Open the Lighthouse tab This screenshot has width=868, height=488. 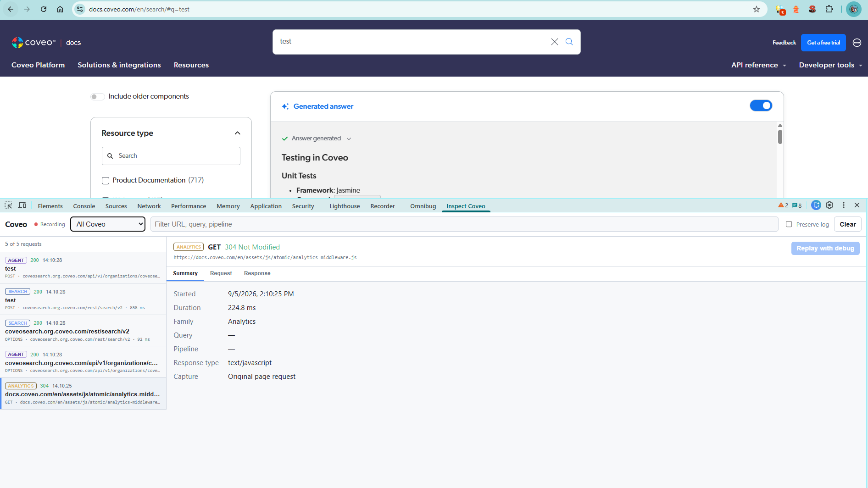click(345, 206)
